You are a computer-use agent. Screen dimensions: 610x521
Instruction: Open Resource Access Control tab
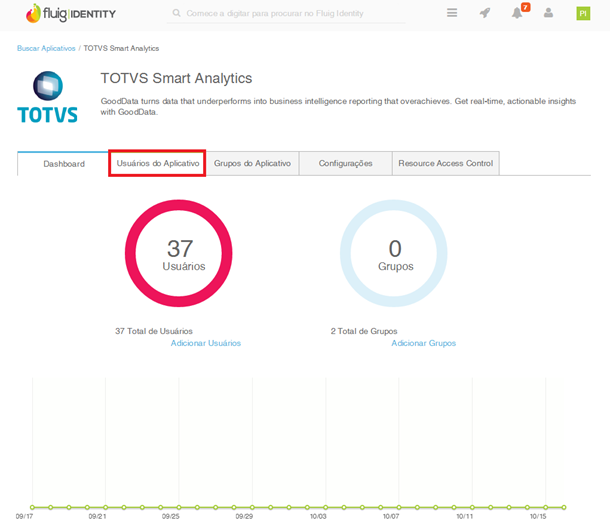(x=445, y=163)
